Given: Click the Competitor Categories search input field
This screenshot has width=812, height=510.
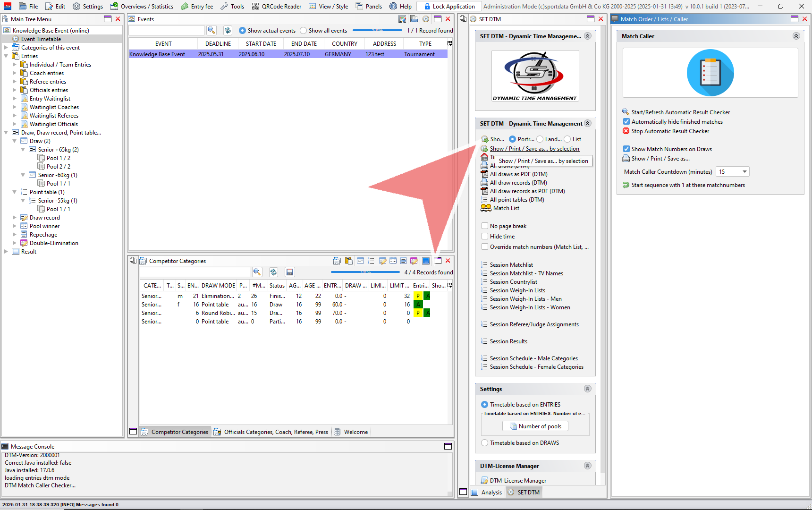Looking at the screenshot, I should (x=195, y=272).
